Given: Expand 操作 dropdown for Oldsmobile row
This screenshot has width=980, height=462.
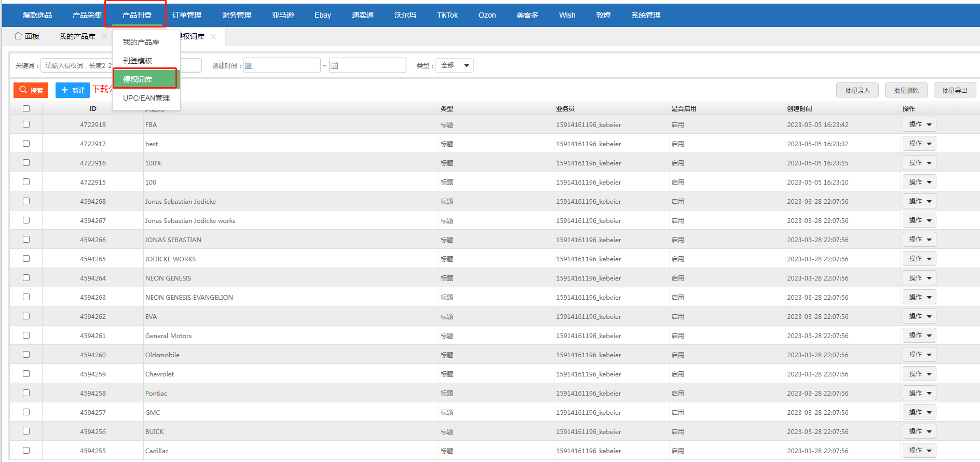Looking at the screenshot, I should (x=919, y=355).
